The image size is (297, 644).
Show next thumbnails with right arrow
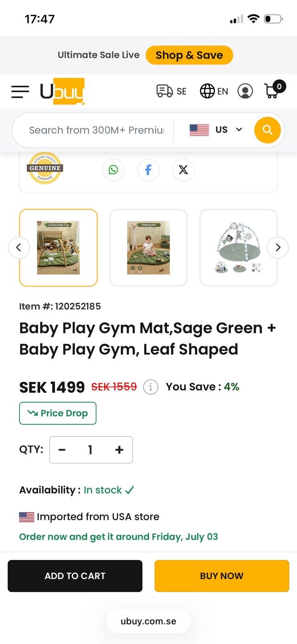click(278, 247)
